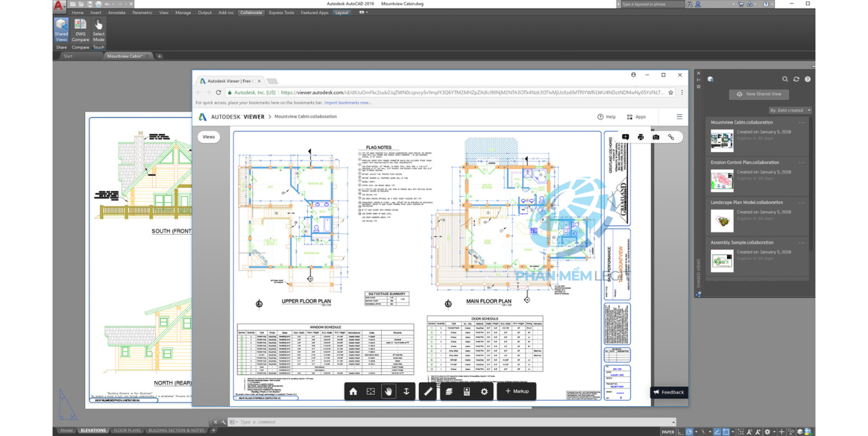
Task: Open options for Erosion Control Plan.collaboration
Action: tap(802, 162)
